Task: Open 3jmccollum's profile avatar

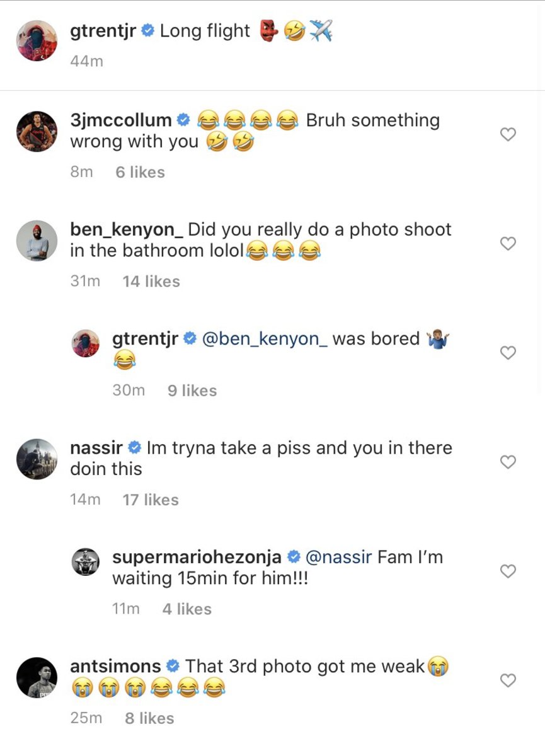Action: (37, 131)
